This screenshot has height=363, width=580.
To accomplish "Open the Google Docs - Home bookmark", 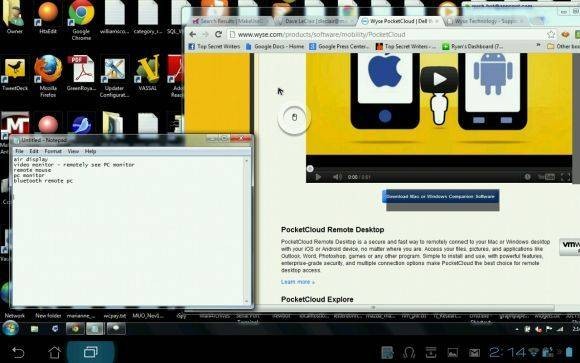I will click(x=274, y=46).
